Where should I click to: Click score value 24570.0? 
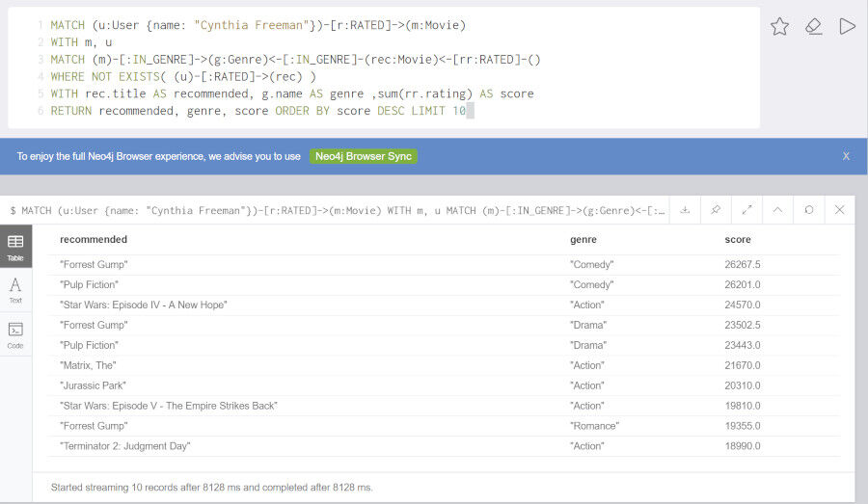coord(743,305)
